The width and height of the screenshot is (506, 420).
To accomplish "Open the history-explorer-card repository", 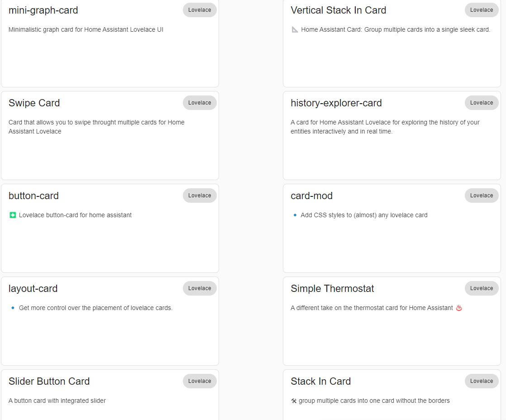I will tap(336, 103).
